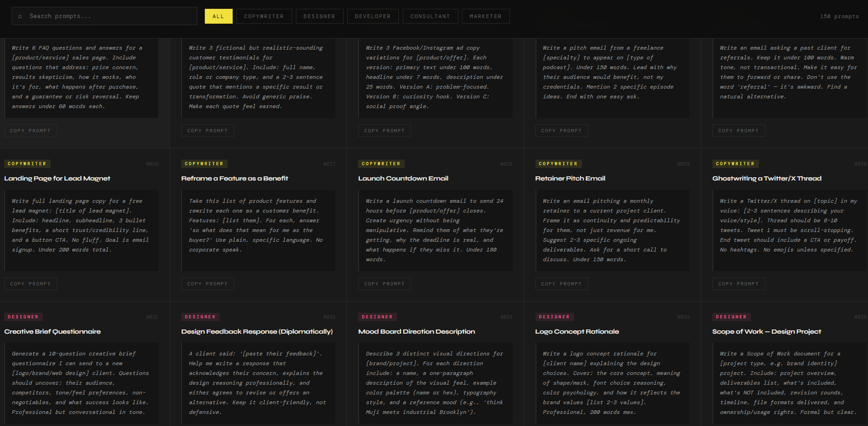
Task: Open the Reframe a Feature as a Benefit title
Action: pyautogui.click(x=235, y=179)
